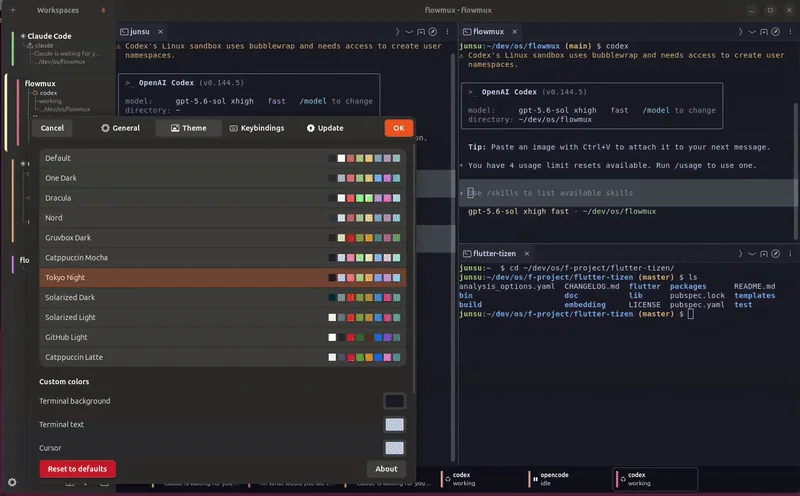
Task: Open the Update settings tab
Action: click(x=325, y=128)
